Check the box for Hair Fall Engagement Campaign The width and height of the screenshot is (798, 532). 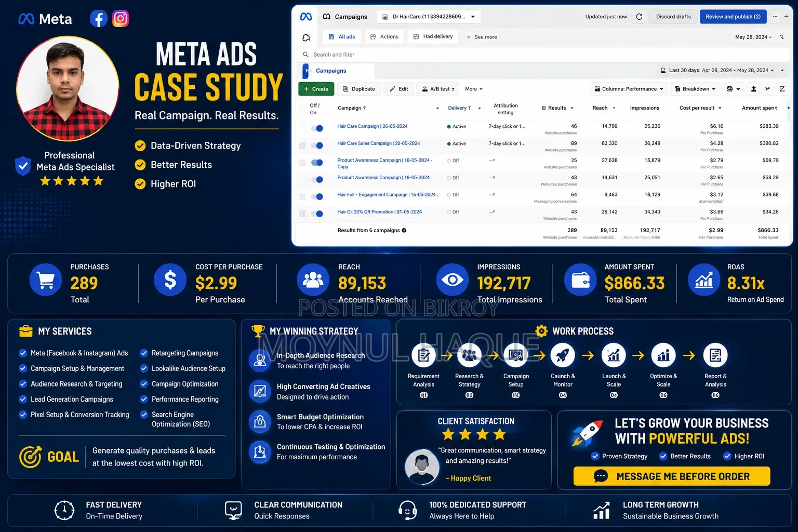[x=302, y=197]
